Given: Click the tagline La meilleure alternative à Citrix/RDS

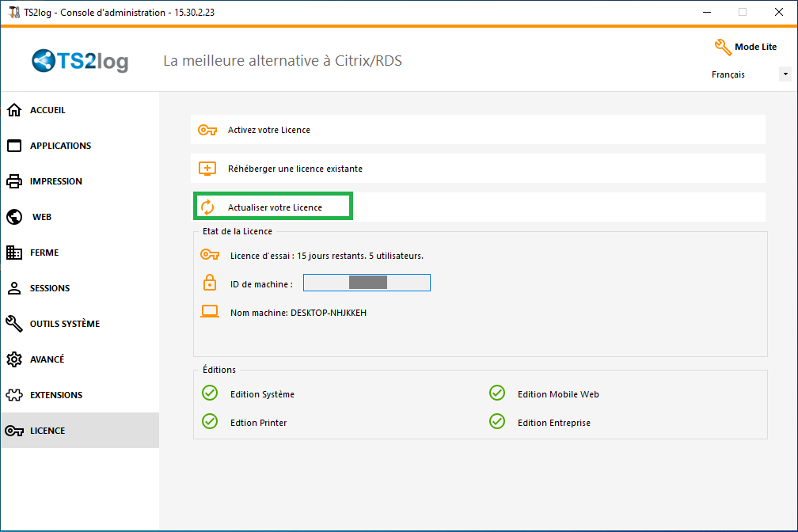Looking at the screenshot, I should pyautogui.click(x=283, y=61).
